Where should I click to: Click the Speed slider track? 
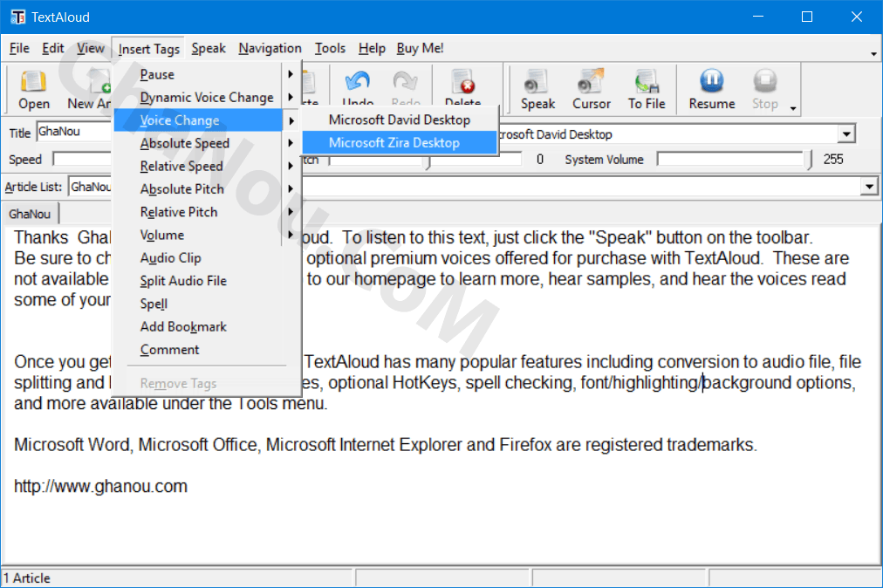82,160
